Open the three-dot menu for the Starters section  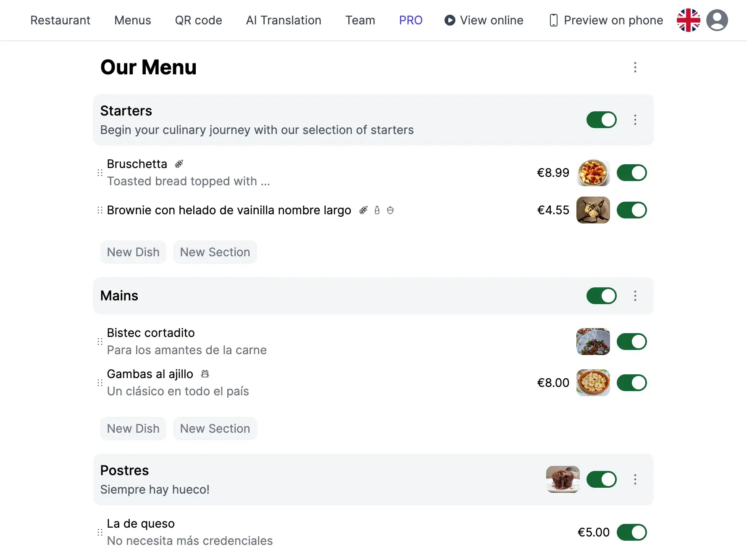tap(635, 120)
